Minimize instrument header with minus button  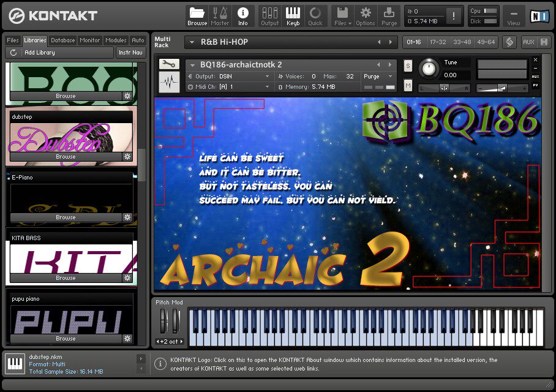click(535, 68)
